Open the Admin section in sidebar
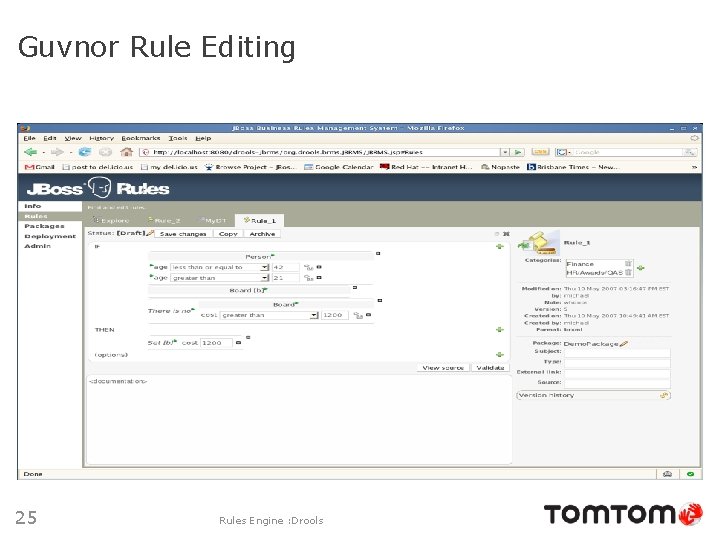720x540 pixels. 37,246
